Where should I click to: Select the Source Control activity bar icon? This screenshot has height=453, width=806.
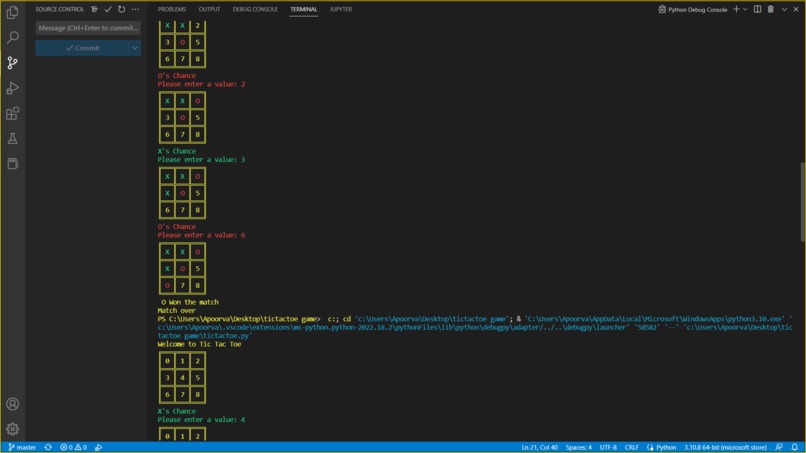(12, 63)
